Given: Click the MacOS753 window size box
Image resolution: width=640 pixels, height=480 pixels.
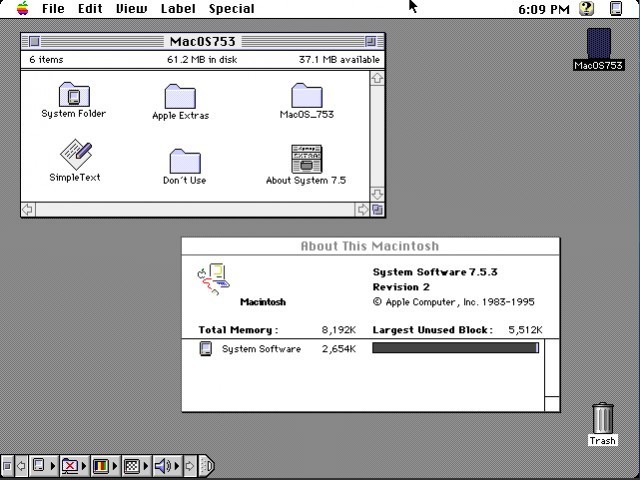Looking at the screenshot, I should 378,210.
